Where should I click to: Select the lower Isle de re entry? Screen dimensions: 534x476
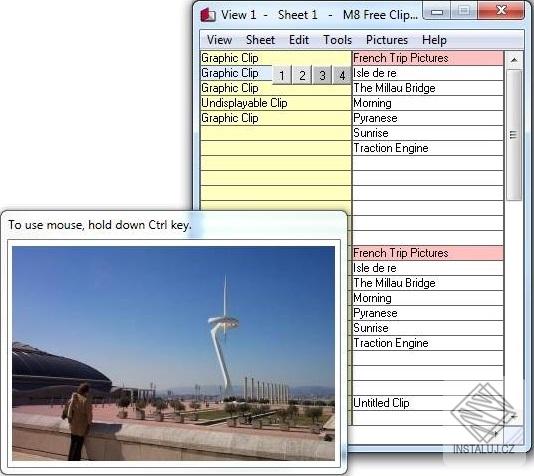(428, 268)
